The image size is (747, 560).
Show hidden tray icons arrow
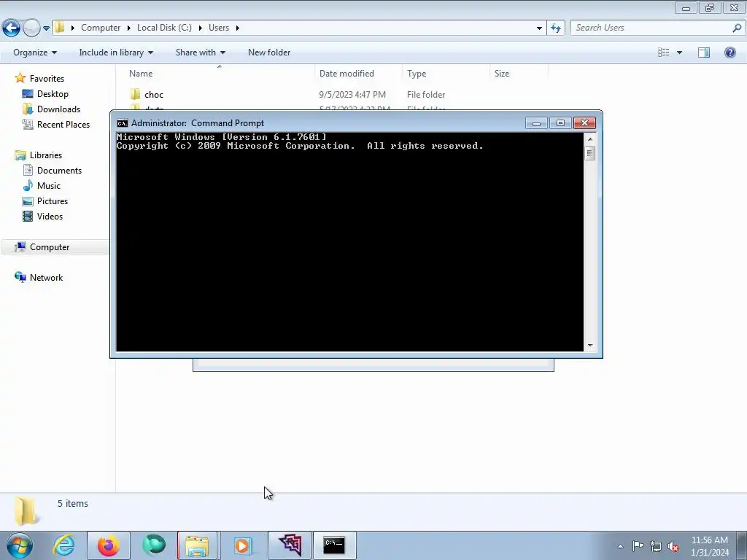click(x=620, y=546)
